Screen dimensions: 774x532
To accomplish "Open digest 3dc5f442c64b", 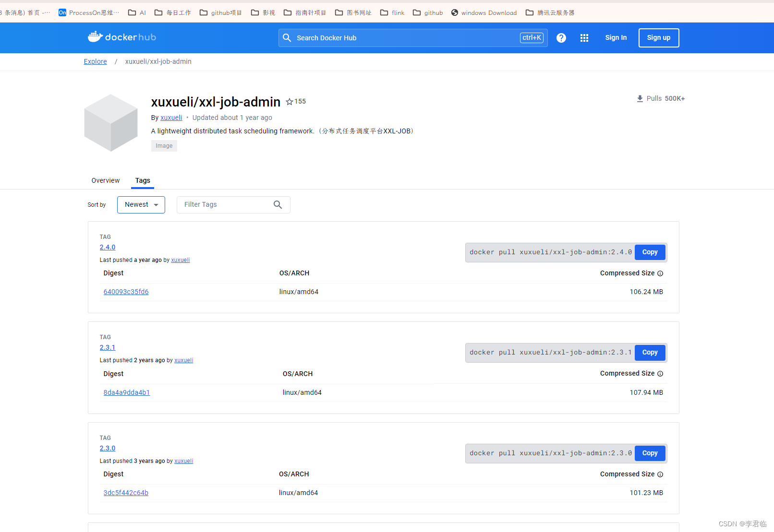I will coord(126,493).
